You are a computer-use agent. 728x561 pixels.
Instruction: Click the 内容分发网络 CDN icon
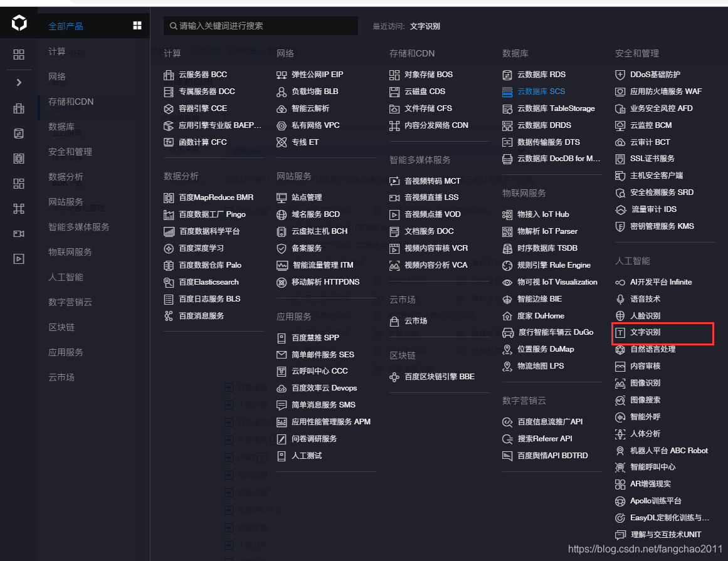pyautogui.click(x=394, y=126)
